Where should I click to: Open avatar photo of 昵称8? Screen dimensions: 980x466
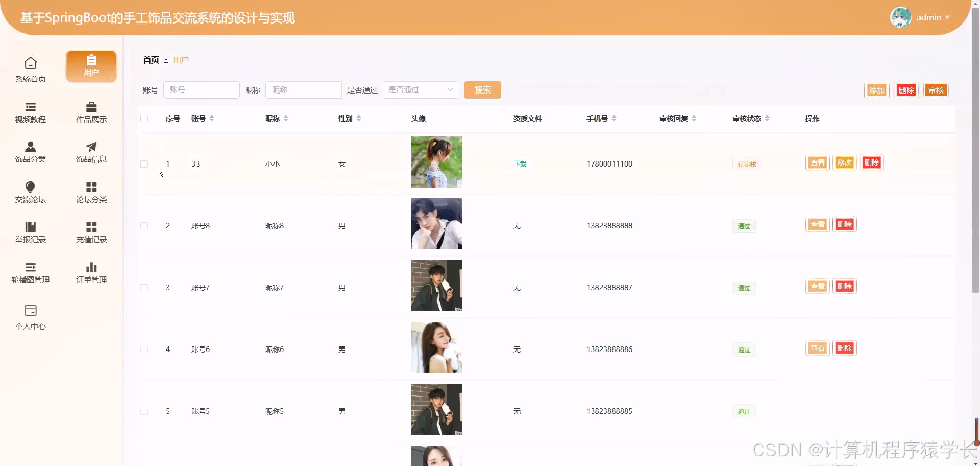[437, 224]
